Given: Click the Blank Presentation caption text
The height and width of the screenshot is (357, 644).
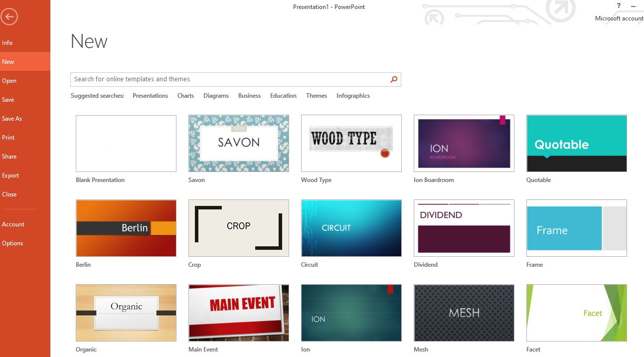Looking at the screenshot, I should [x=100, y=180].
